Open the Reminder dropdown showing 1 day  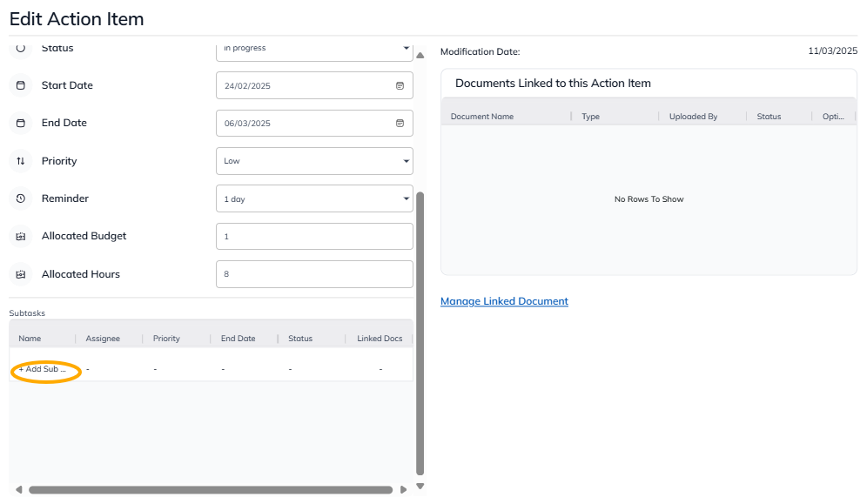(x=314, y=198)
